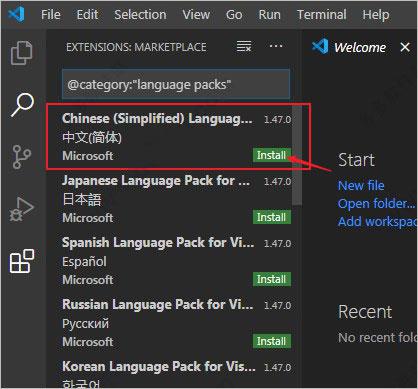Screen dimensions: 418x389
Task: Clear extensions search results icon
Action: click(244, 46)
